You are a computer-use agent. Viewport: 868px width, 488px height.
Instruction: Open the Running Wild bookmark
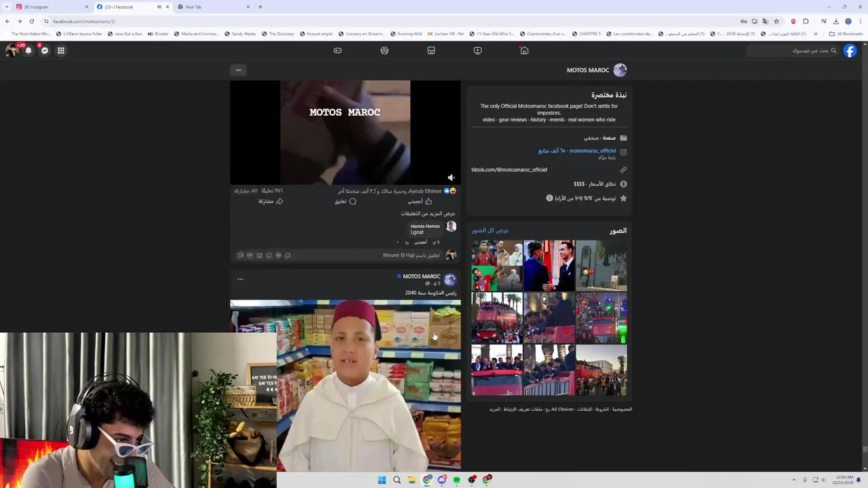click(x=406, y=34)
